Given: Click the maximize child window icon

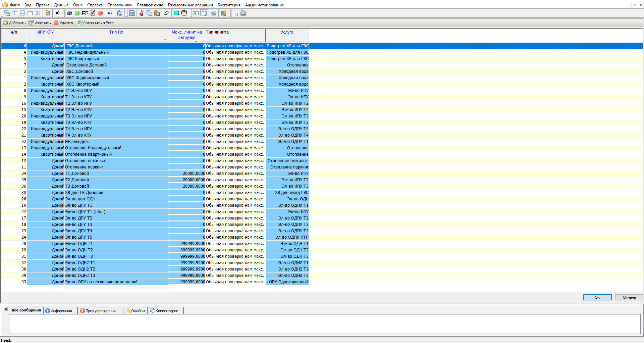Looking at the screenshot, I should tap(30, 13).
